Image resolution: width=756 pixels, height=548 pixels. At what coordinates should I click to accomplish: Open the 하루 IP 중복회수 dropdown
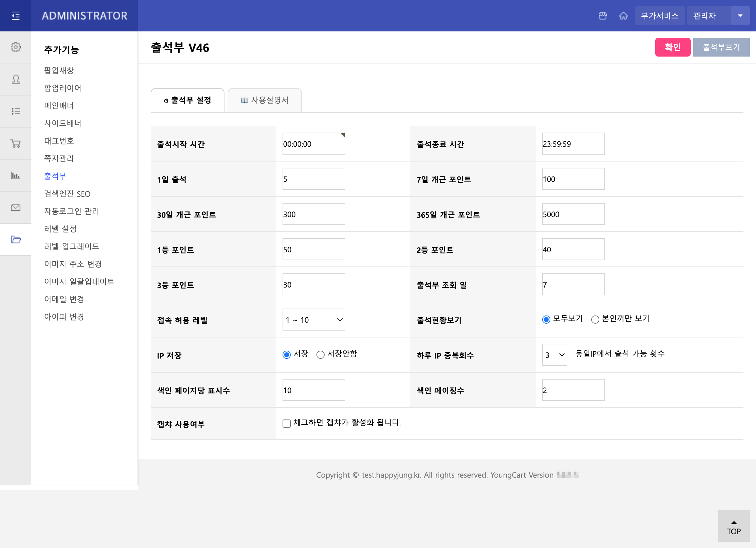[x=554, y=354]
